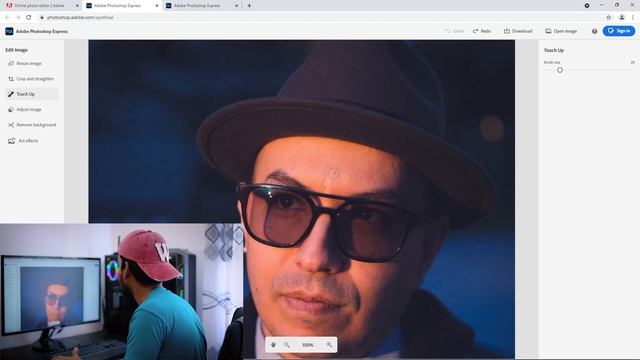Click Adobe Photoshop Express logo icon
Image resolution: width=640 pixels, height=360 pixels.
point(9,31)
